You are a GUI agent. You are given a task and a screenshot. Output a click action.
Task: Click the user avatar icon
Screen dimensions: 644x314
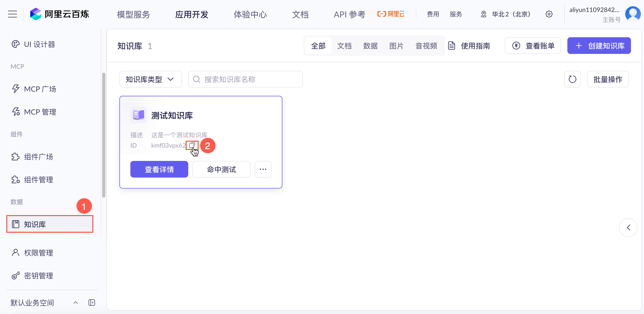pos(633,14)
